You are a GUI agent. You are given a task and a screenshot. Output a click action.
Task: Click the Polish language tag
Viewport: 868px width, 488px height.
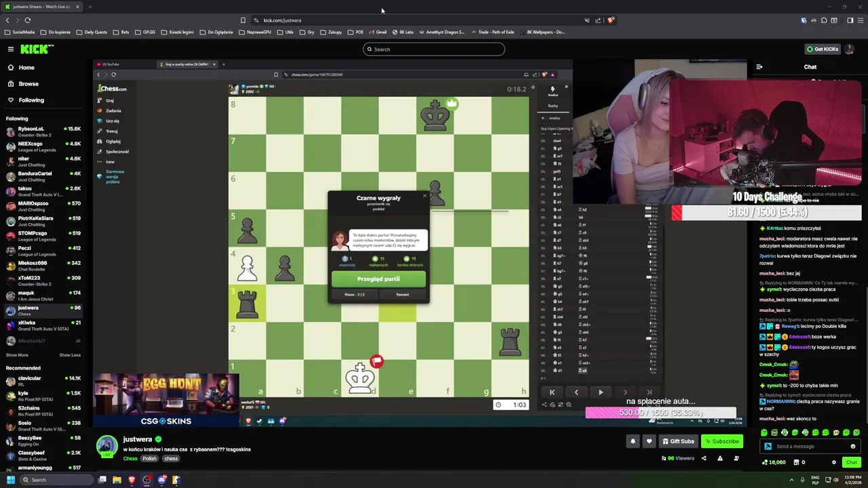coord(149,458)
